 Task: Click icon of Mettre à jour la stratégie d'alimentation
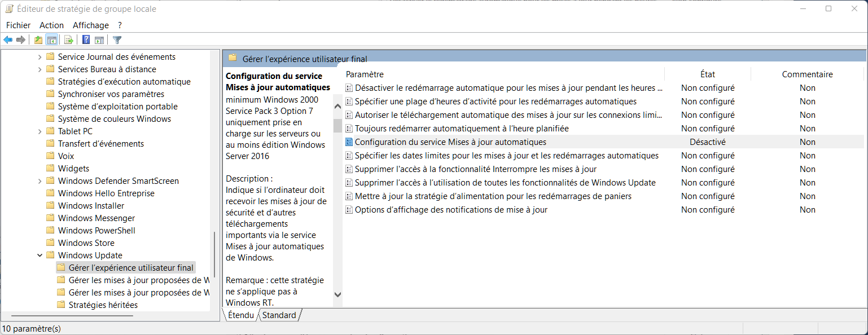point(349,196)
